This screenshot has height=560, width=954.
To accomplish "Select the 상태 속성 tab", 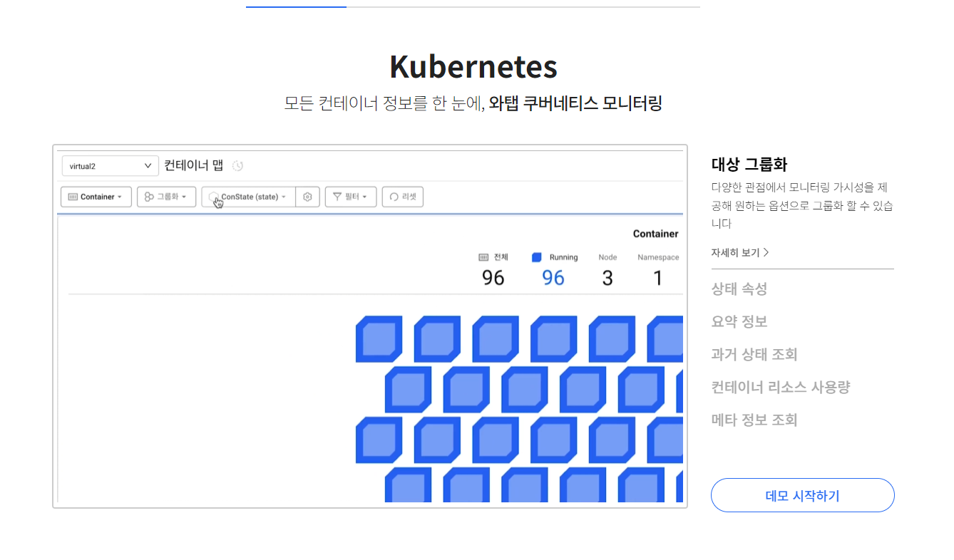I will (739, 289).
